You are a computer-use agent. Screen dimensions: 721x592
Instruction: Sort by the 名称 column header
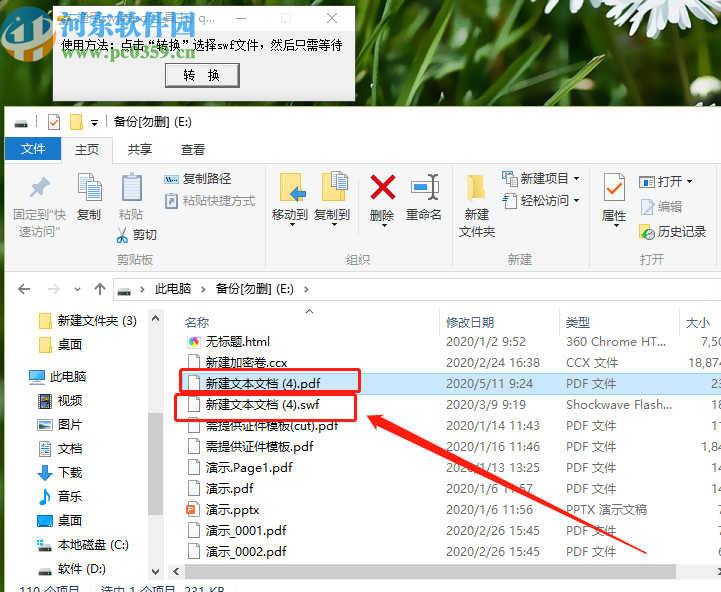(x=197, y=322)
